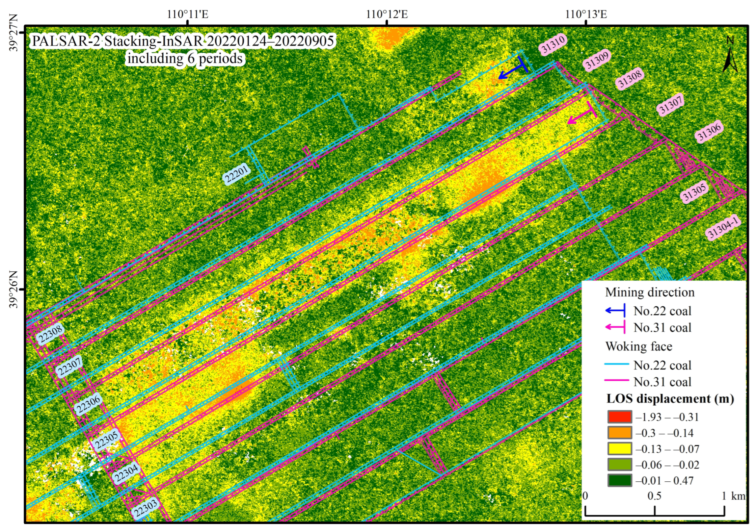Click the 31310 working face label
This screenshot has height=532, width=756.
[x=553, y=44]
